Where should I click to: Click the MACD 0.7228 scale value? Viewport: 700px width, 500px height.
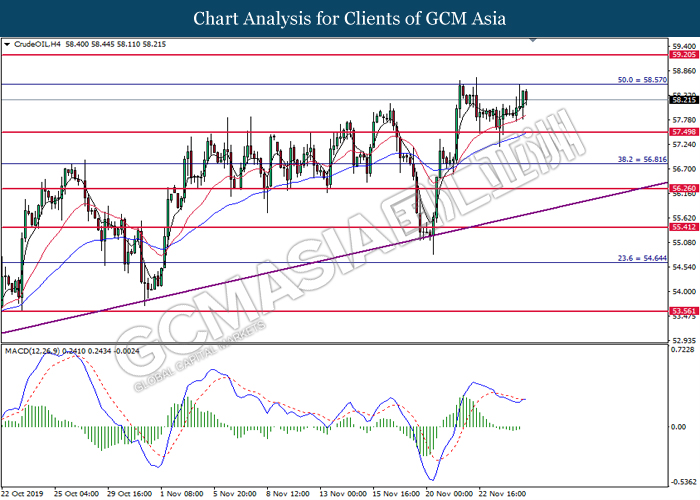pos(683,349)
